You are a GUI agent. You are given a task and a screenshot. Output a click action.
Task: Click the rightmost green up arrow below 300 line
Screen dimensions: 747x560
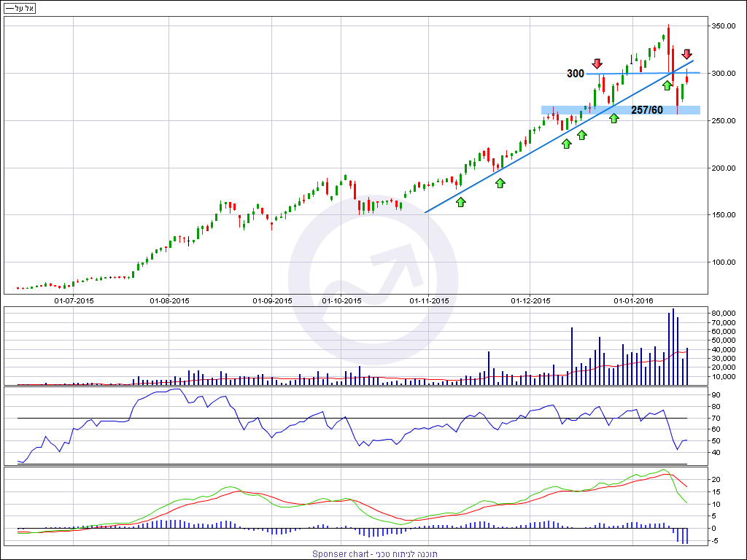pyautogui.click(x=667, y=85)
